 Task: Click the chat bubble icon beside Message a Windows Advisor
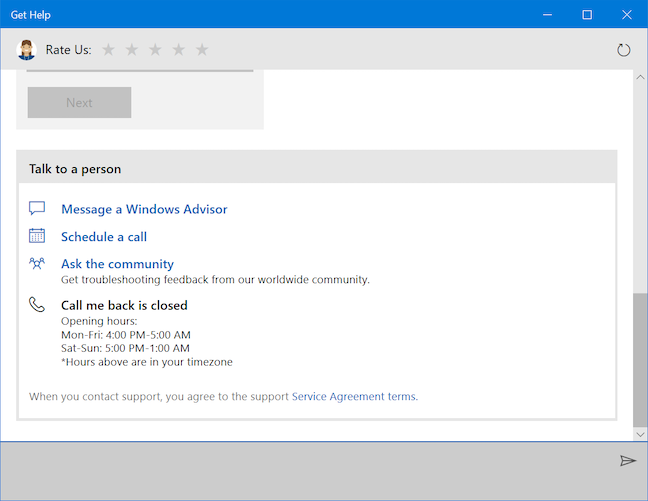[x=37, y=209]
